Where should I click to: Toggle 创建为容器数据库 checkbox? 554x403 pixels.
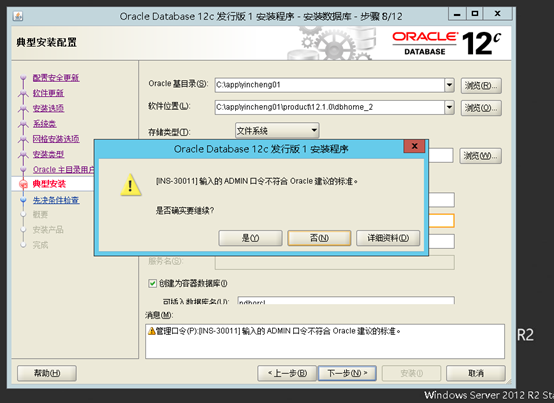pyautogui.click(x=152, y=283)
